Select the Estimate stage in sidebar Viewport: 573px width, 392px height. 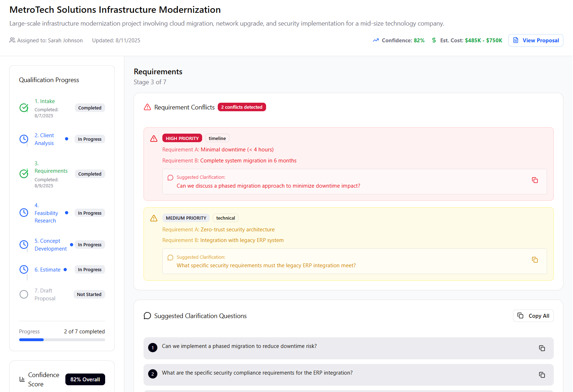(x=47, y=270)
